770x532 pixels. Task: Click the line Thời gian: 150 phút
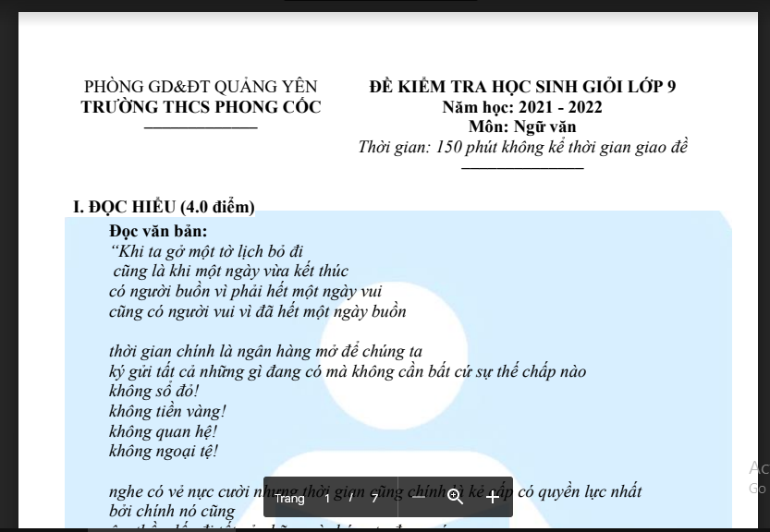pos(522,147)
